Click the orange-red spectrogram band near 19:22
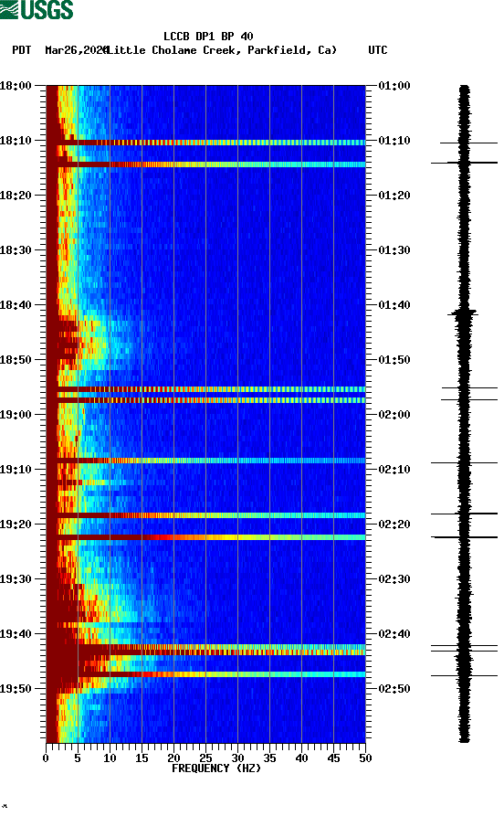The width and height of the screenshot is (504, 816). [x=205, y=537]
